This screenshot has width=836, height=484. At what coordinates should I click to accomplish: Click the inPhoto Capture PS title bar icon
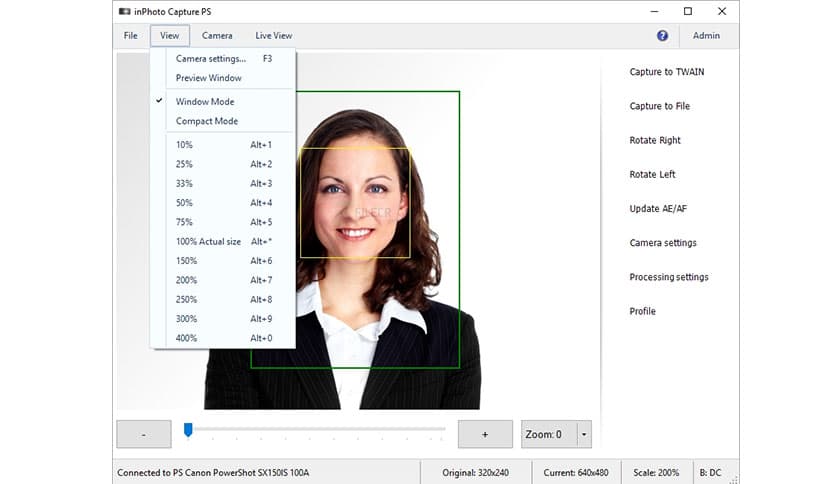pyautogui.click(x=123, y=11)
